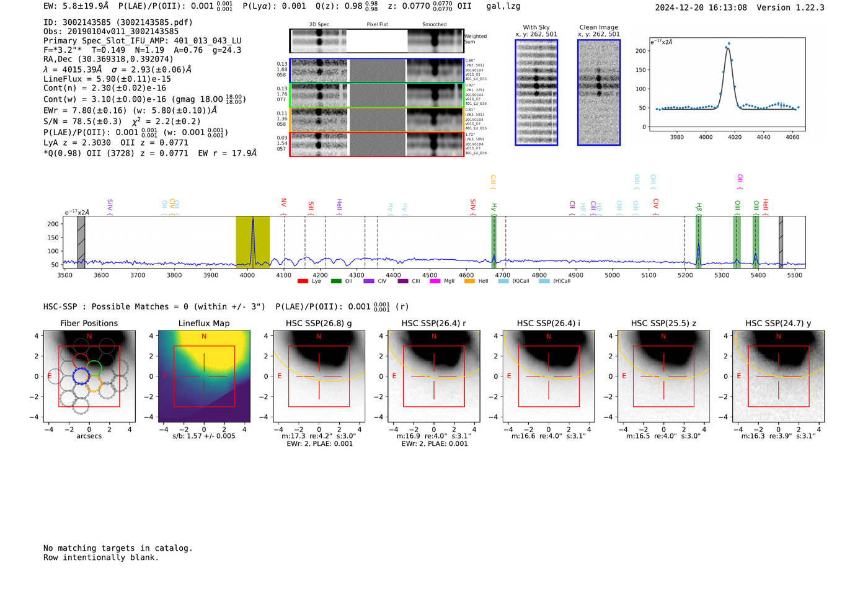Click the Version 1.22.3 label
The width and height of the screenshot is (868, 591).
click(790, 7)
